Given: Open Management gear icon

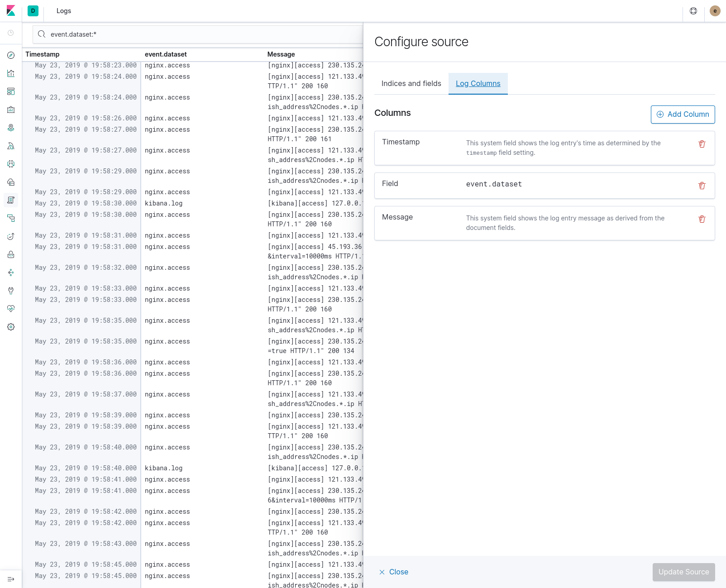Looking at the screenshot, I should point(11,327).
